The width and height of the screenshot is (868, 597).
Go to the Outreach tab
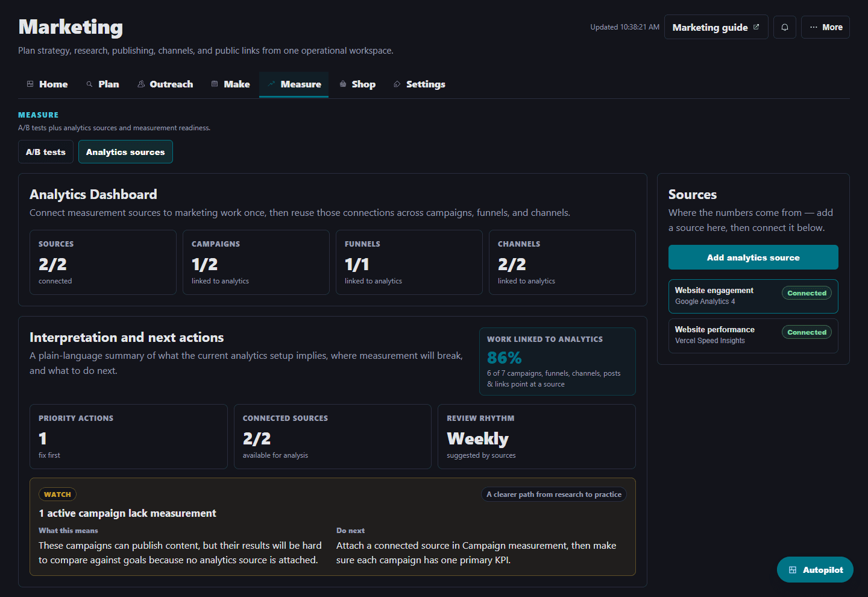pyautogui.click(x=165, y=84)
